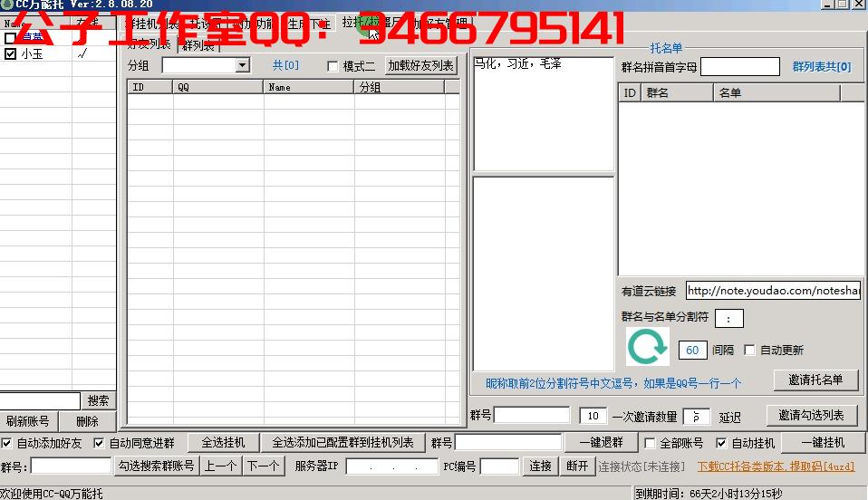Uncheck 自动同意进群 option
Image resolution: width=868 pixels, height=500 pixels.
click(x=99, y=443)
